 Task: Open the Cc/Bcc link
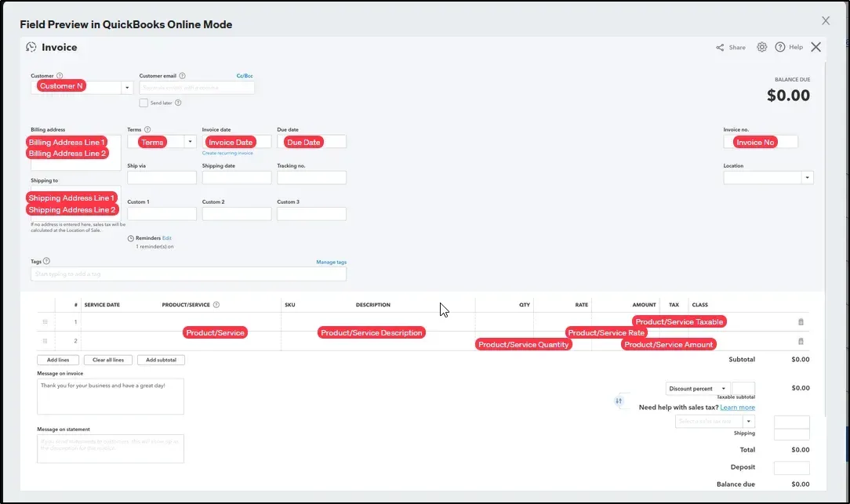(245, 76)
